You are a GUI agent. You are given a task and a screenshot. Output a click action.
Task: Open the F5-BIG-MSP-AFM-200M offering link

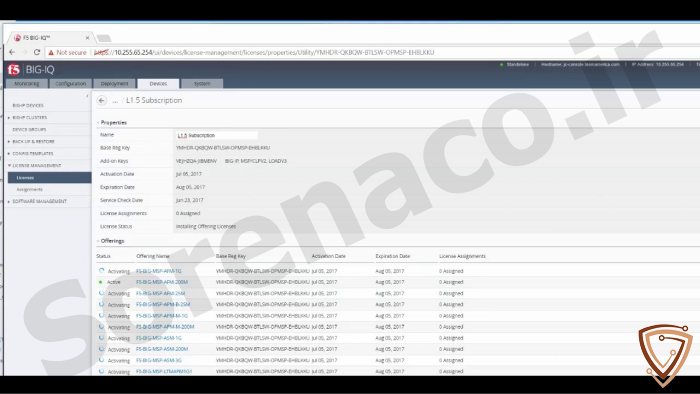(x=162, y=282)
